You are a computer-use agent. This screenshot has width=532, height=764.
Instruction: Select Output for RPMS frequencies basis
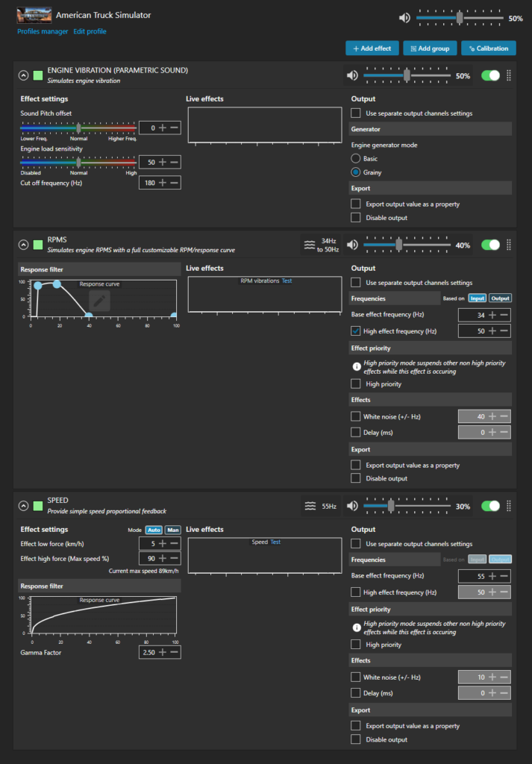pos(500,298)
